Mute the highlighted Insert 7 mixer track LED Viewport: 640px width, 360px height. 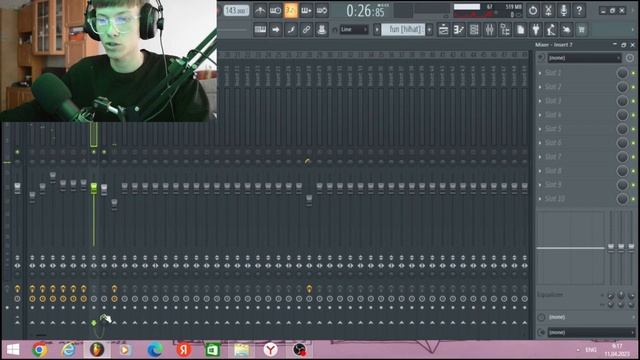point(94,152)
